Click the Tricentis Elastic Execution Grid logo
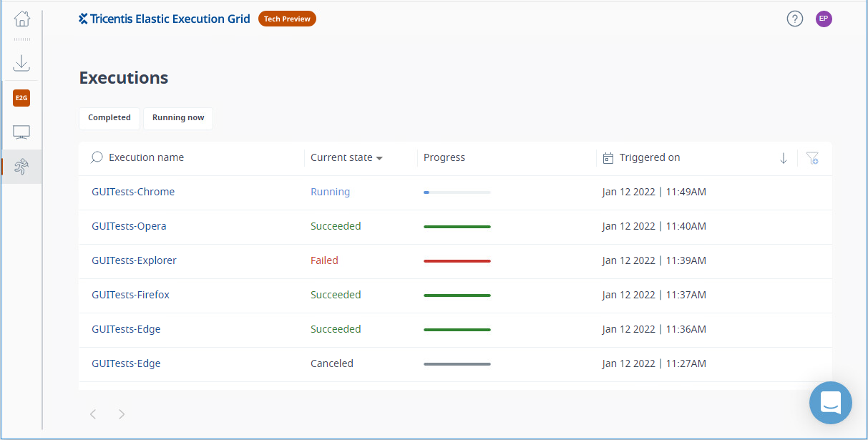 click(x=165, y=19)
